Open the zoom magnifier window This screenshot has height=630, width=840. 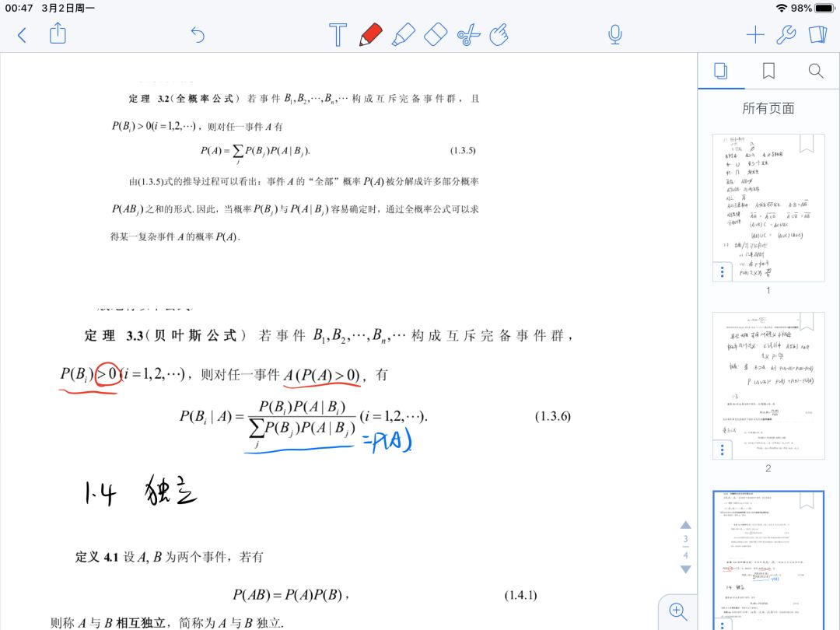coord(677,612)
